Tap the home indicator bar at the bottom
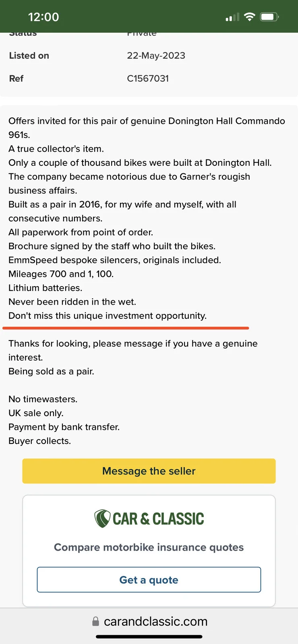The width and height of the screenshot is (298, 644). 149,637
